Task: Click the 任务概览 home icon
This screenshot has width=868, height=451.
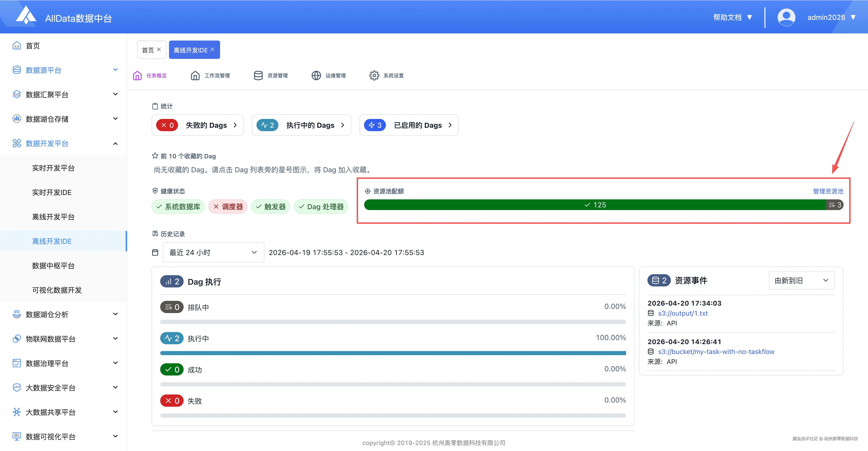Action: [x=137, y=76]
